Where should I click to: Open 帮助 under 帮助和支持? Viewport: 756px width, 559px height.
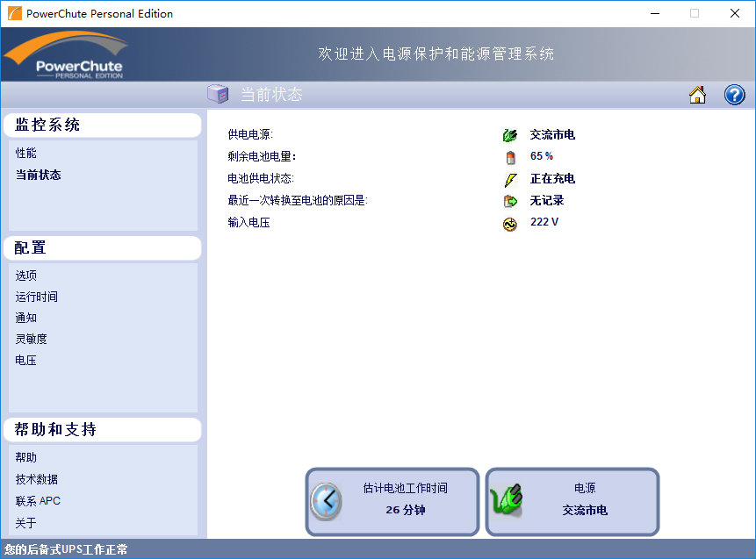[26, 457]
